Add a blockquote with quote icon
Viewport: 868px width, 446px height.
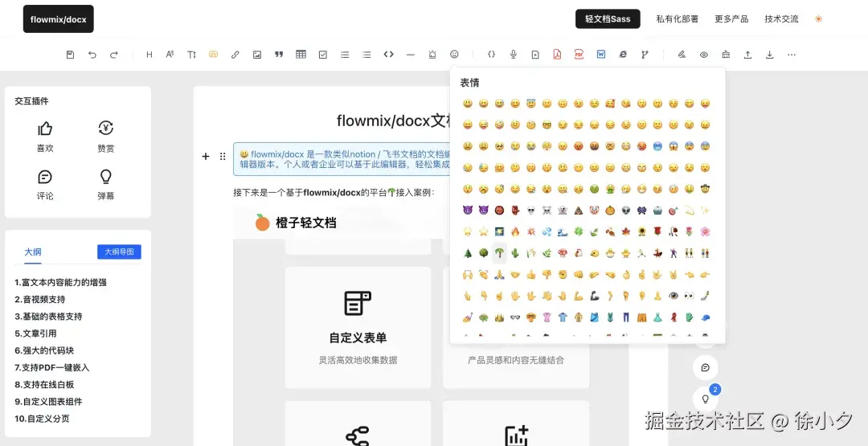(279, 54)
